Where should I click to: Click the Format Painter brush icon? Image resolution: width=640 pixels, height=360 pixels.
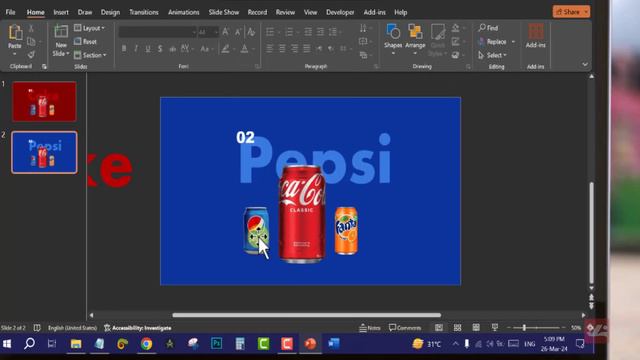(x=31, y=54)
